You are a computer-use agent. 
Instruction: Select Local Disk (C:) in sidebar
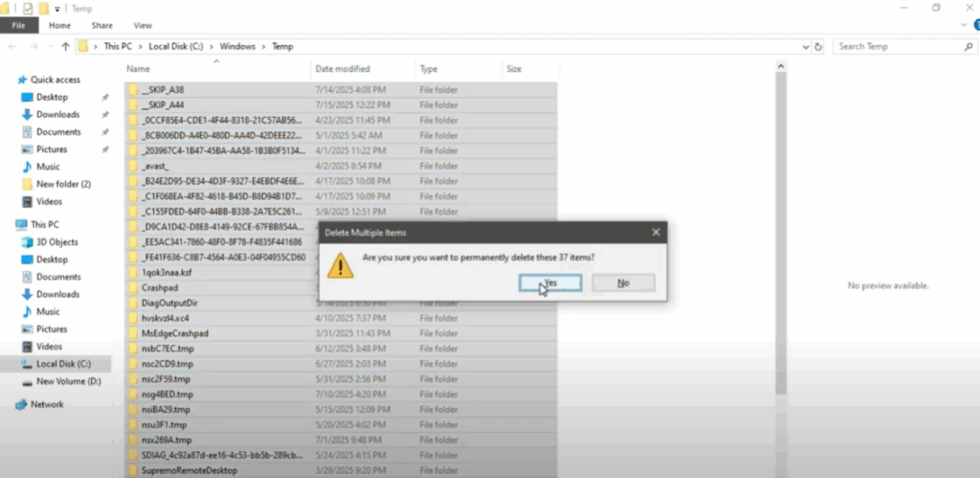tap(63, 363)
